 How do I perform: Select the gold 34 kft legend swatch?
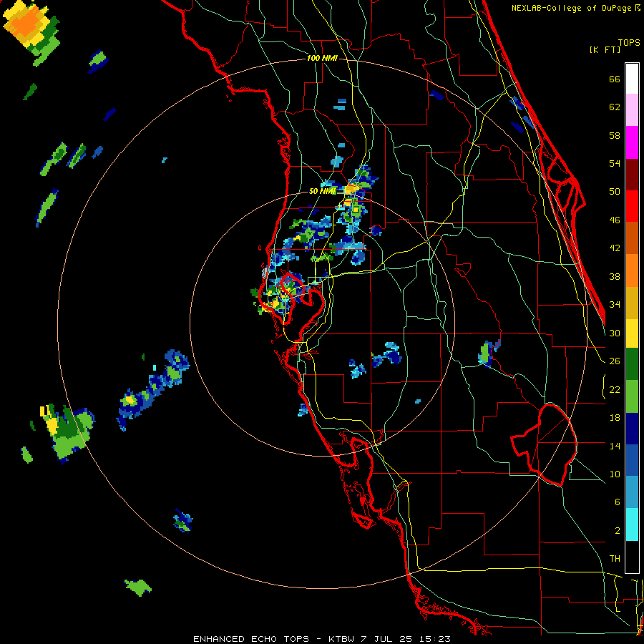tap(632, 303)
